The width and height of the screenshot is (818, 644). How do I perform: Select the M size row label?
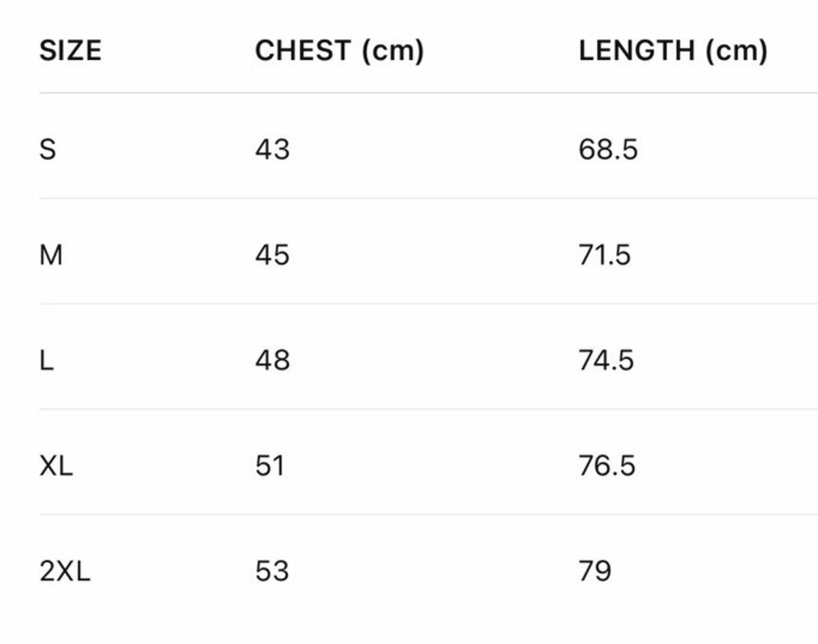(51, 256)
